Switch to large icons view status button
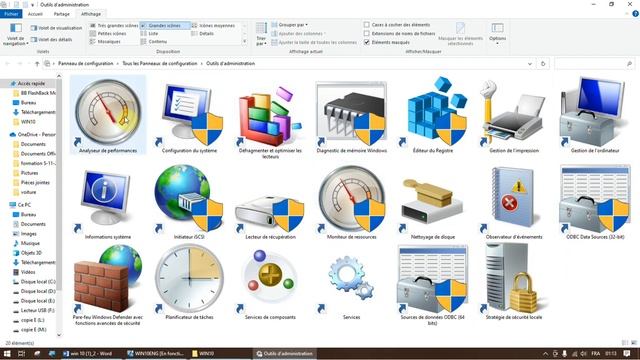The image size is (640, 360). (634, 343)
